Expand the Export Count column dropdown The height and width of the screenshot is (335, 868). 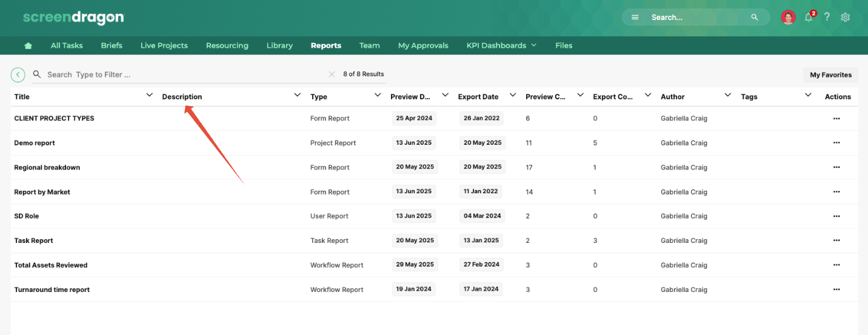[648, 95]
